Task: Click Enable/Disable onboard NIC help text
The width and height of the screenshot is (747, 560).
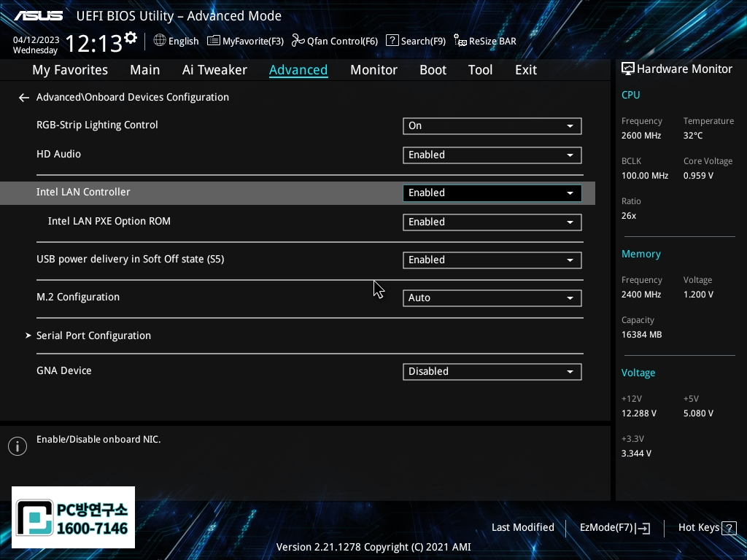Action: coord(98,440)
